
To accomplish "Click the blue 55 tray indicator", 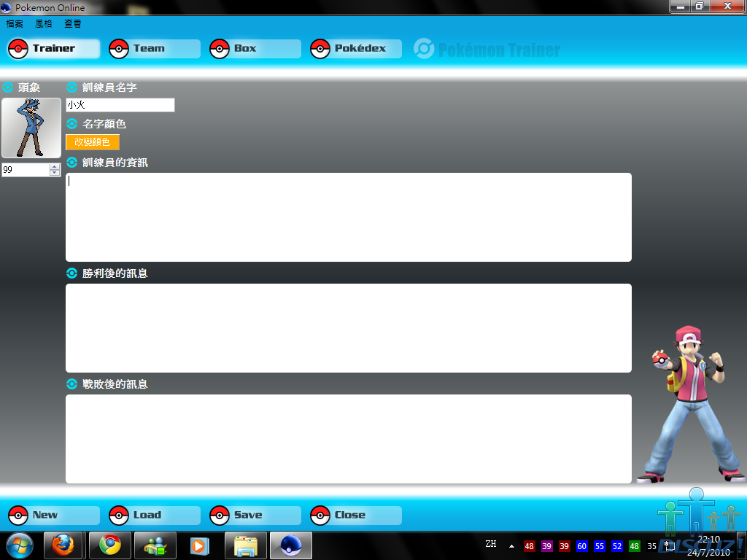I will coord(600,546).
